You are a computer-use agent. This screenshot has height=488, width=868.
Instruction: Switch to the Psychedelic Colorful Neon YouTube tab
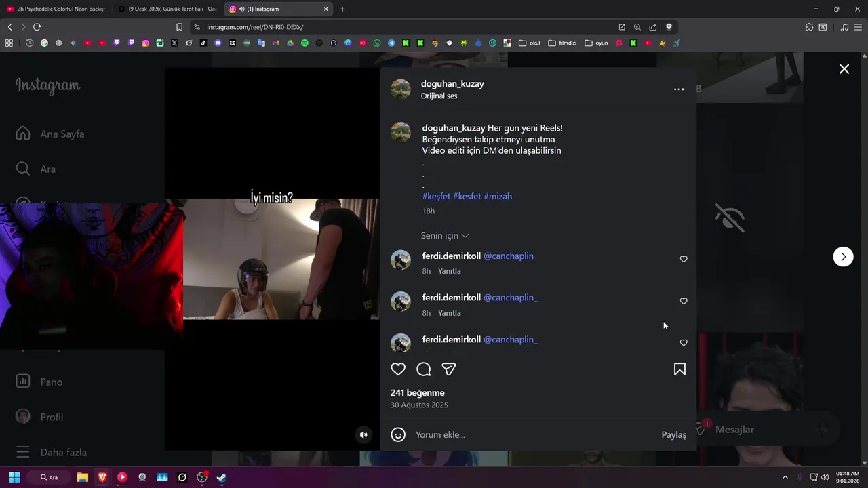(x=56, y=9)
